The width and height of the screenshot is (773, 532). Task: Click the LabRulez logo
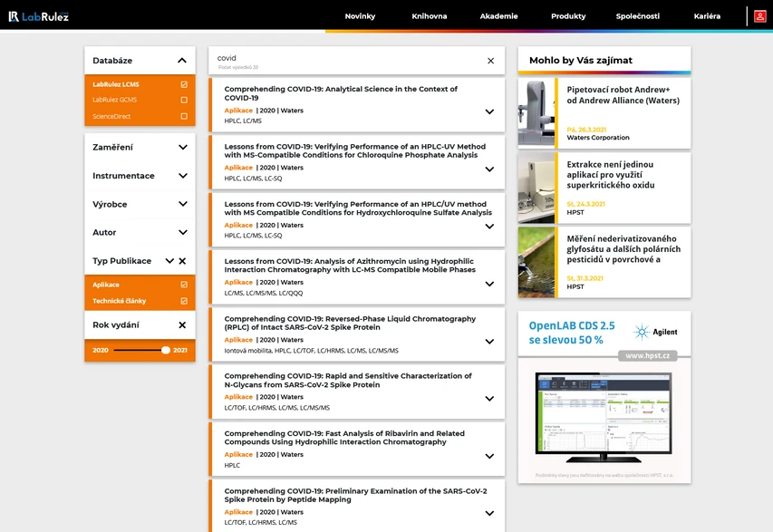pyautogui.click(x=38, y=16)
